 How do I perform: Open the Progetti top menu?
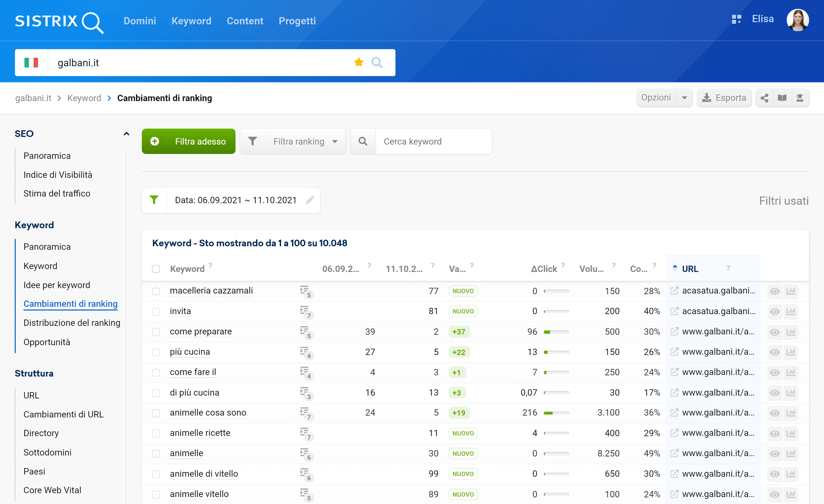click(x=297, y=21)
